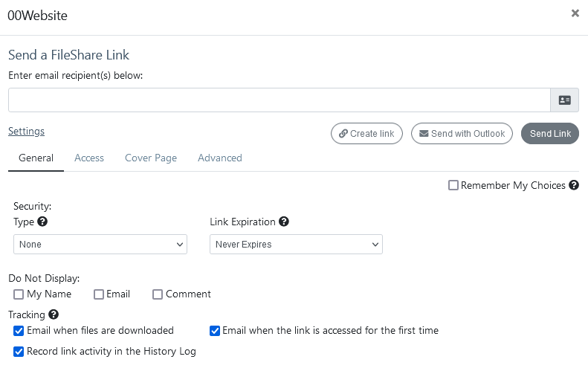588x368 pixels.
Task: Tick the Comment do-not-display checkbox
Action: (158, 294)
